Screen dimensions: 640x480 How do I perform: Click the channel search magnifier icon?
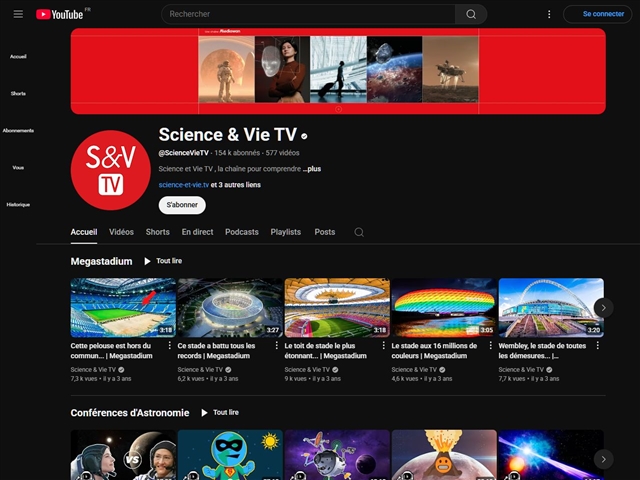coord(359,232)
